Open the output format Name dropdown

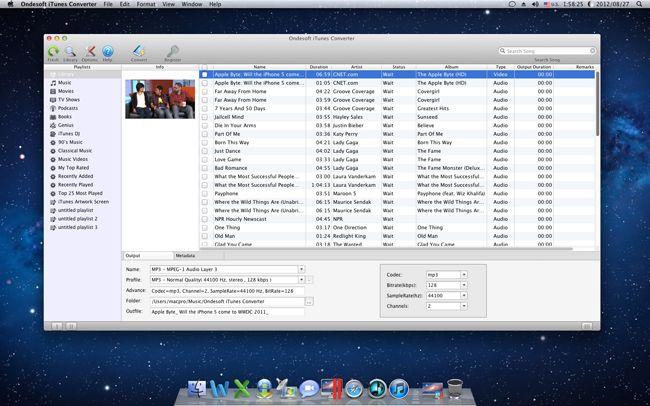coord(301,270)
